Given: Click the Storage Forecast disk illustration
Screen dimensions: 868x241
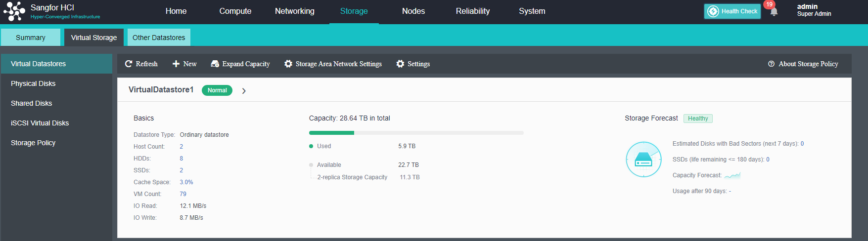Looking at the screenshot, I should tap(643, 160).
